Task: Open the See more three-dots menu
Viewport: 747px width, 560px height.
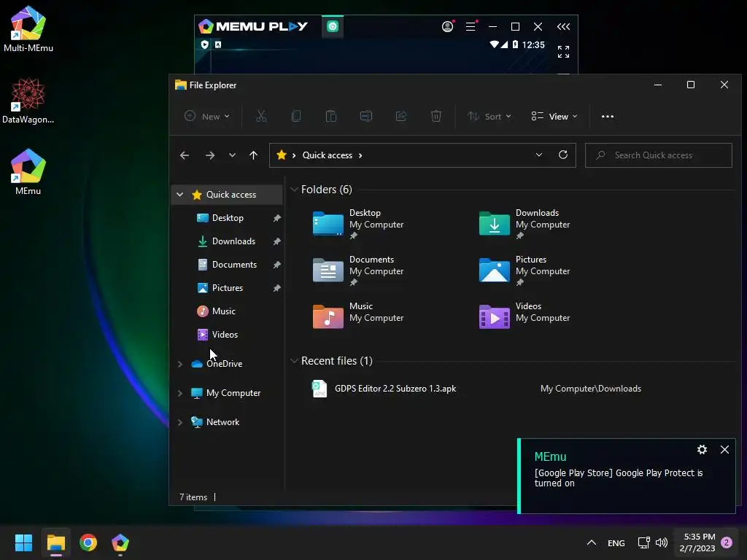Action: point(608,117)
